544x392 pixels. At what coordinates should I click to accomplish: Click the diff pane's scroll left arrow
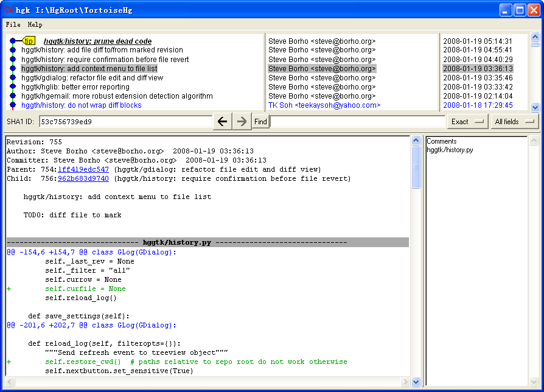pyautogui.click(x=10, y=382)
